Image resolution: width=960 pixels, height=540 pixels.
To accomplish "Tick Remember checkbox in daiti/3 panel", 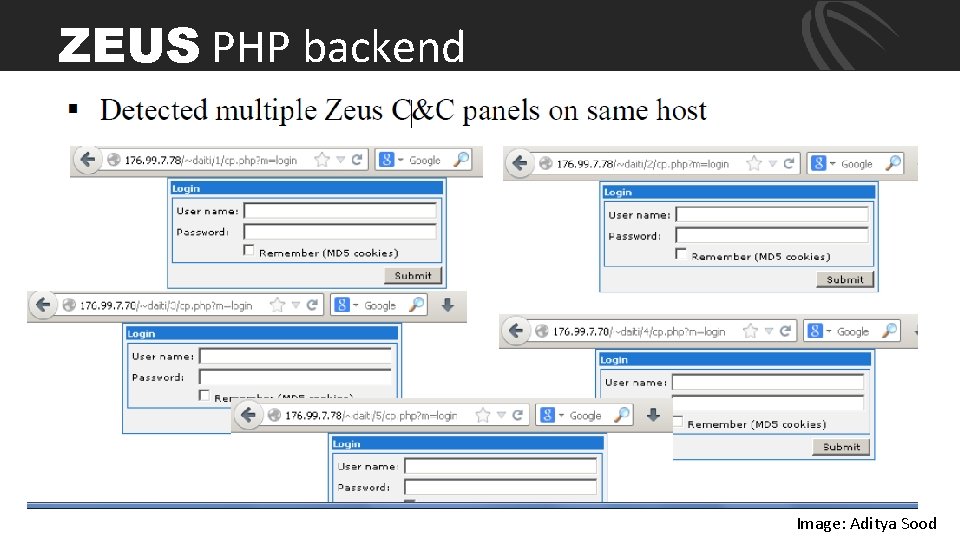I will 204,396.
